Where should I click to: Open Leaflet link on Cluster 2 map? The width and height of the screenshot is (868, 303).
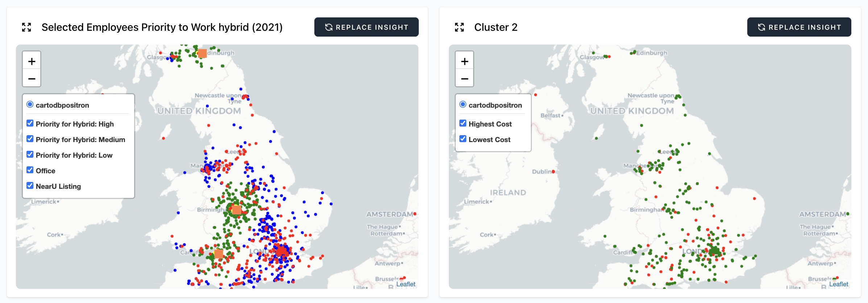[839, 284]
